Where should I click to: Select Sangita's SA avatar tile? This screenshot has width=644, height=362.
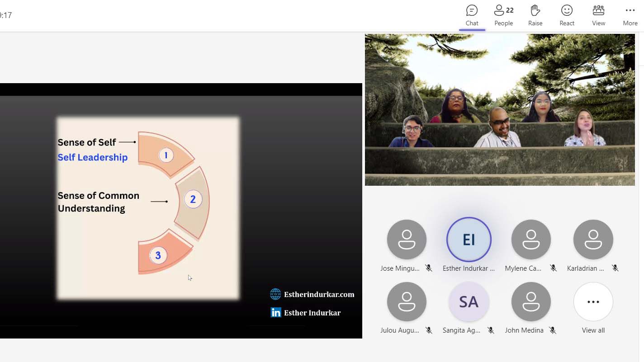point(469,302)
